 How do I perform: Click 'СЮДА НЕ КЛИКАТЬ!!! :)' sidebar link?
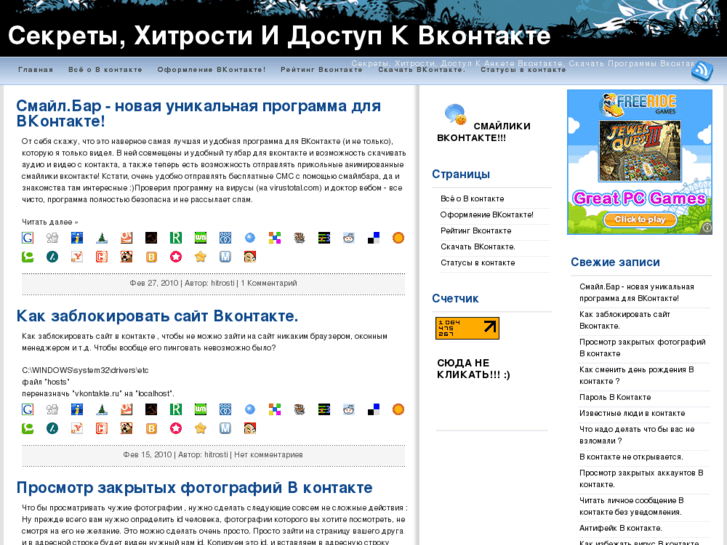point(473,369)
